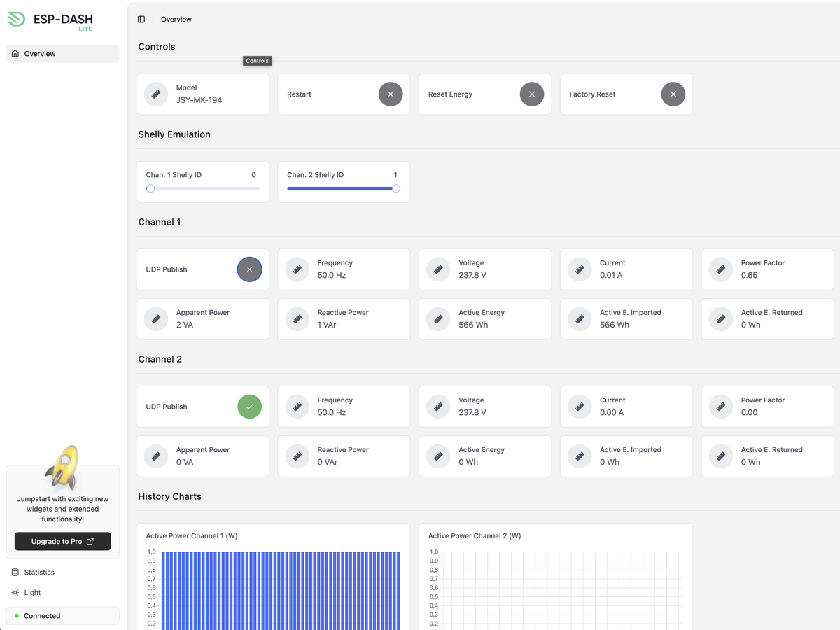The image size is (840, 630).
Task: Toggle the Reset Energy button
Action: 532,94
